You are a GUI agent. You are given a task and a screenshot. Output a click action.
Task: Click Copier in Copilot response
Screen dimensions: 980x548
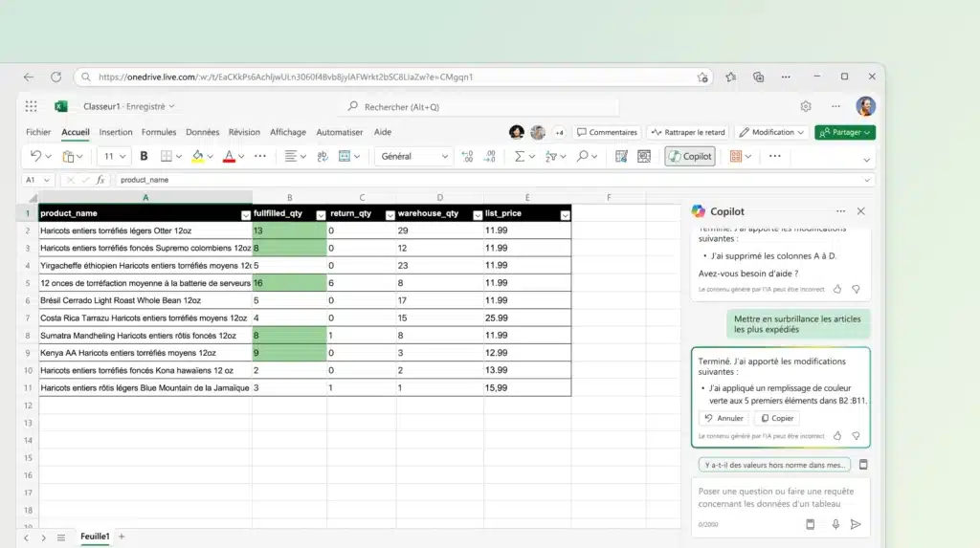pos(777,418)
